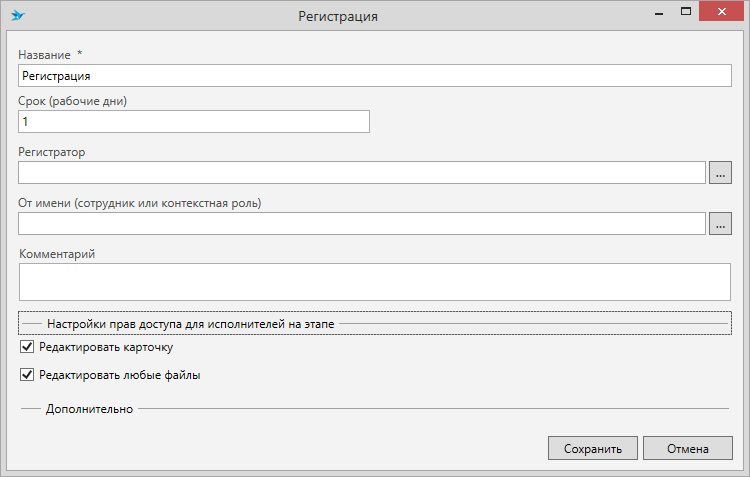Click the Название field label

coord(44,53)
